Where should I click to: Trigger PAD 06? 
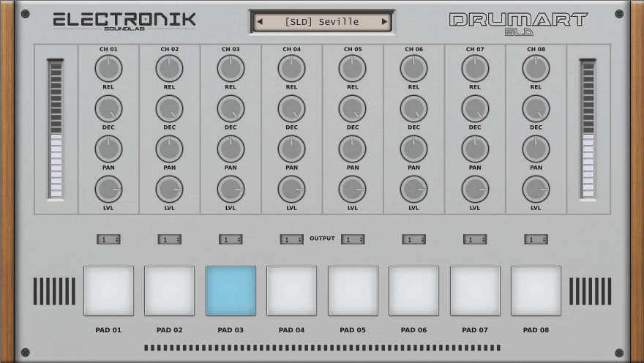coord(414,291)
